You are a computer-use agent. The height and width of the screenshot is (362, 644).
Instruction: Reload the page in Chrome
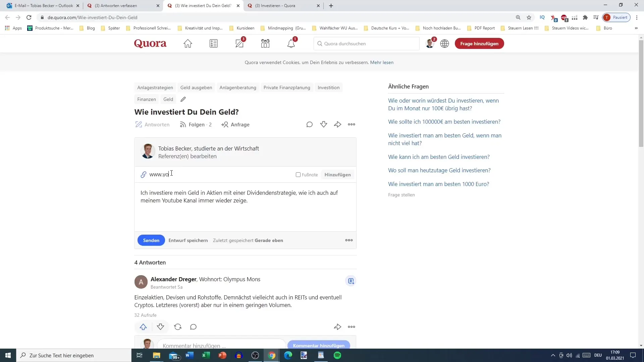click(29, 17)
